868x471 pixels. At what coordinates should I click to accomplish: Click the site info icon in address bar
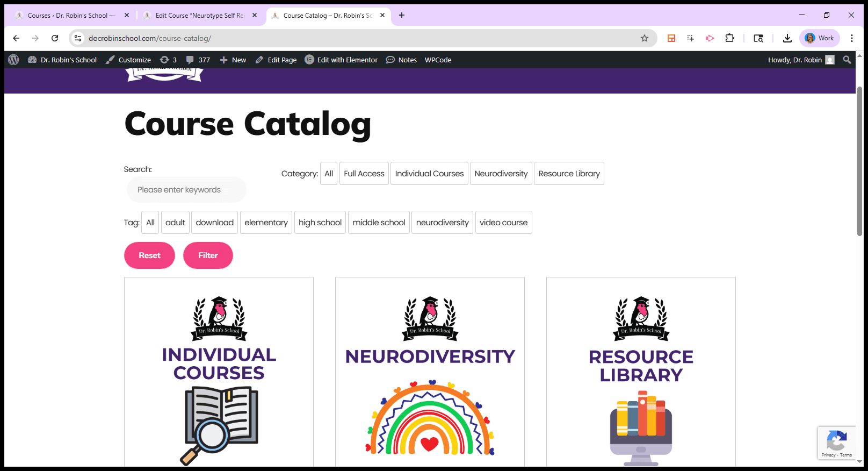point(78,38)
